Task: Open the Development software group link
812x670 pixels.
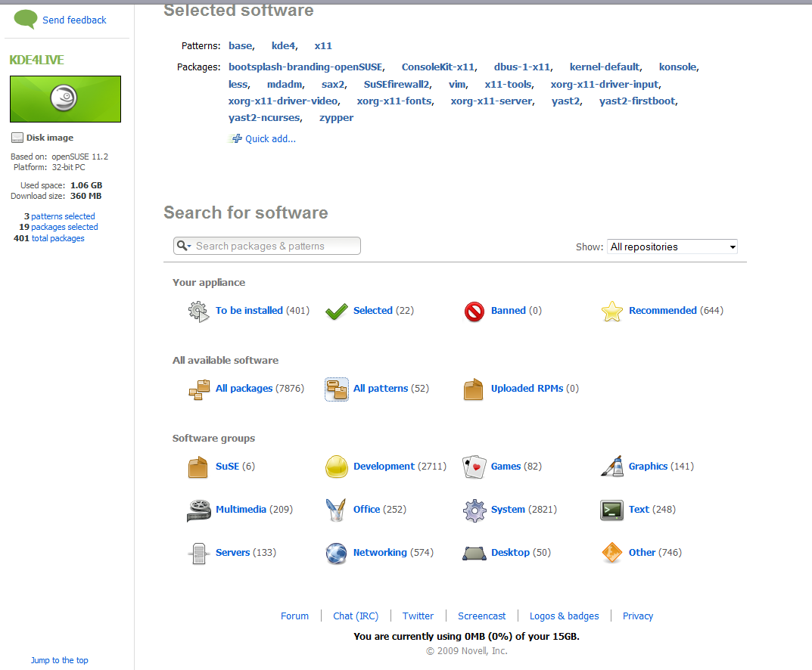Action: 384,466
